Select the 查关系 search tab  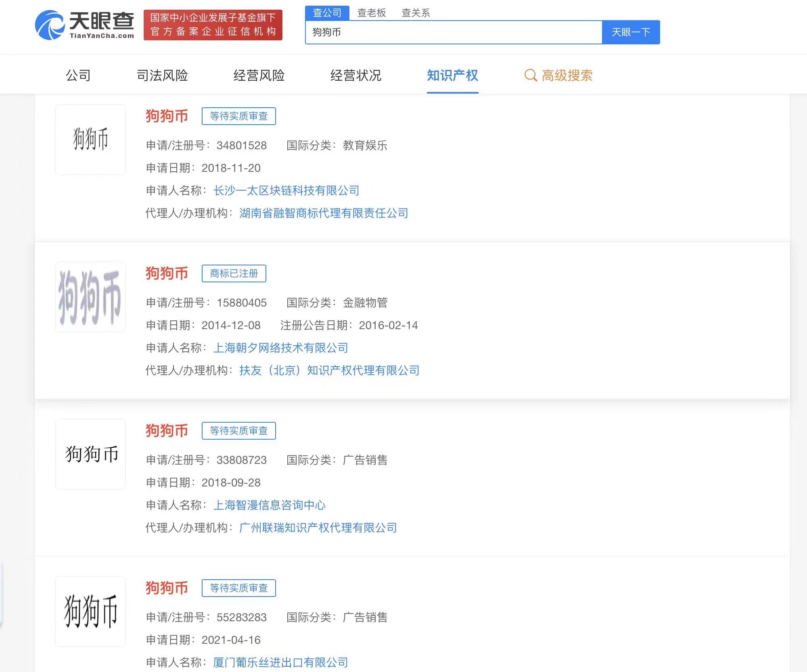[x=416, y=13]
